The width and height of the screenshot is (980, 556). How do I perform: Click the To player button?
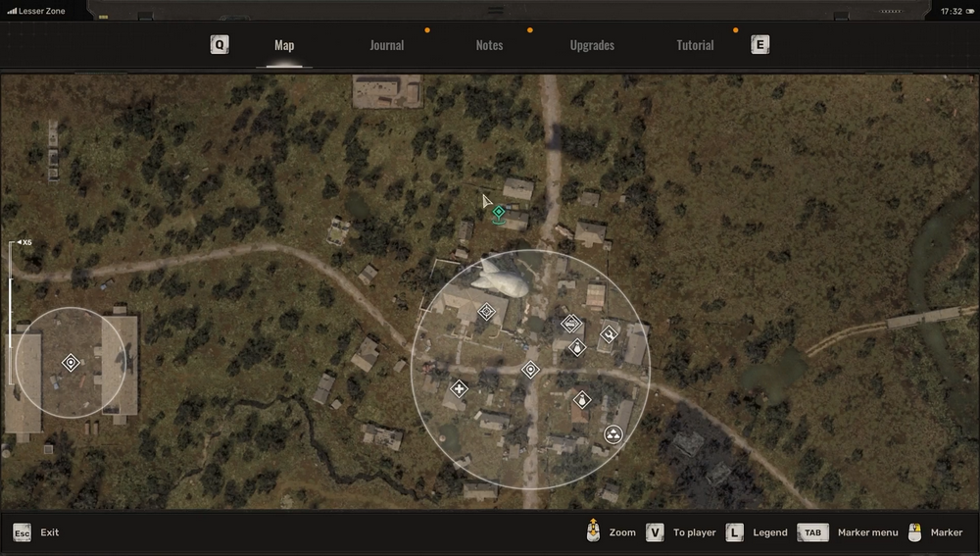pos(695,532)
